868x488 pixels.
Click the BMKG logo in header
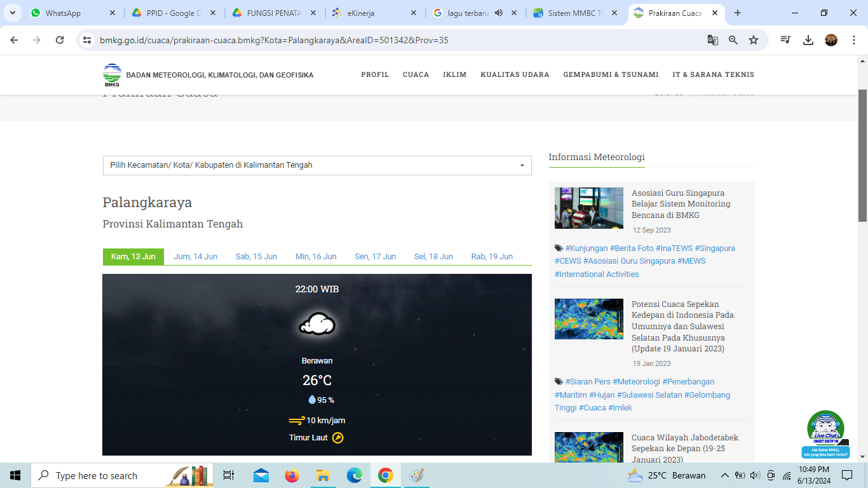click(x=112, y=75)
